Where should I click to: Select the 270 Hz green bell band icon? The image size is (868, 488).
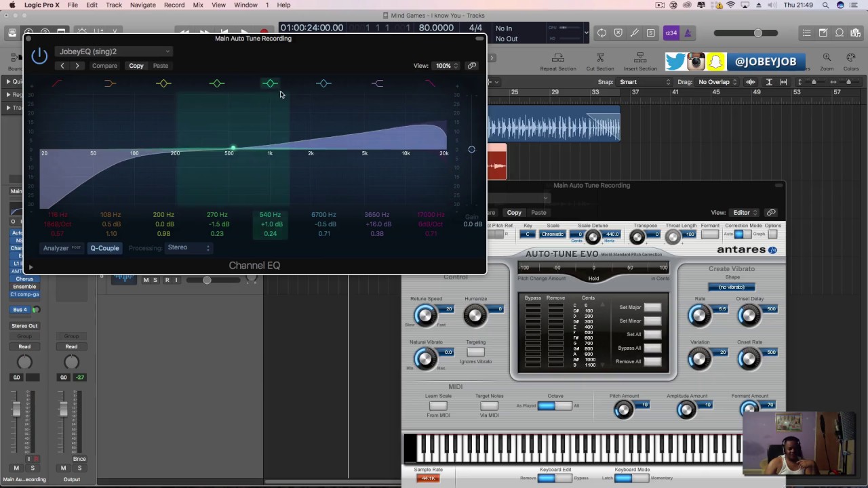pos(217,83)
